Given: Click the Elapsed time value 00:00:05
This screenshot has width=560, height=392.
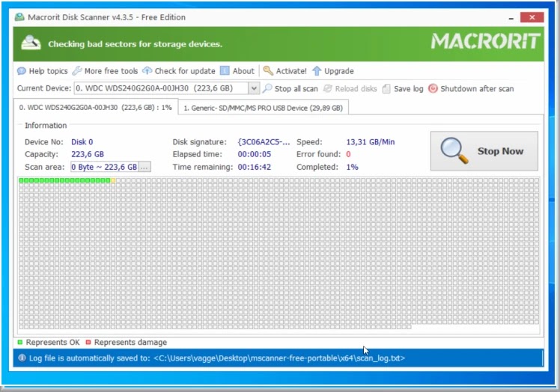Looking at the screenshot, I should tap(255, 154).
